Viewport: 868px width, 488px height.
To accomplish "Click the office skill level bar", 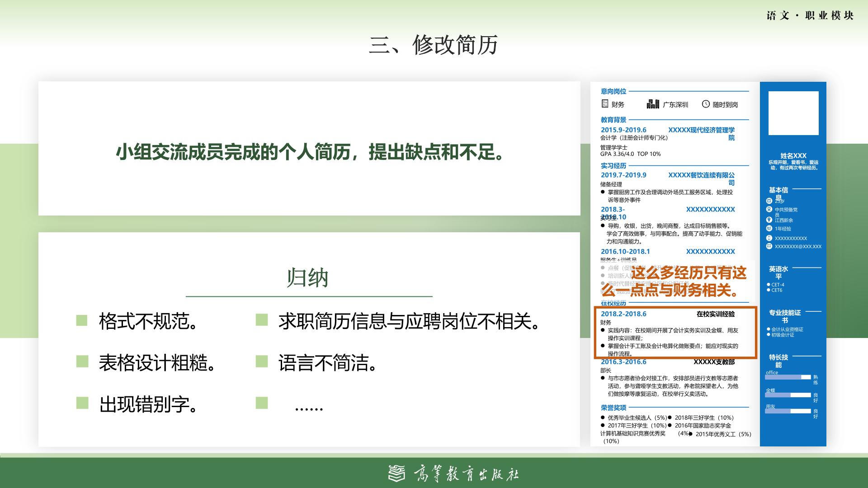I will (788, 377).
